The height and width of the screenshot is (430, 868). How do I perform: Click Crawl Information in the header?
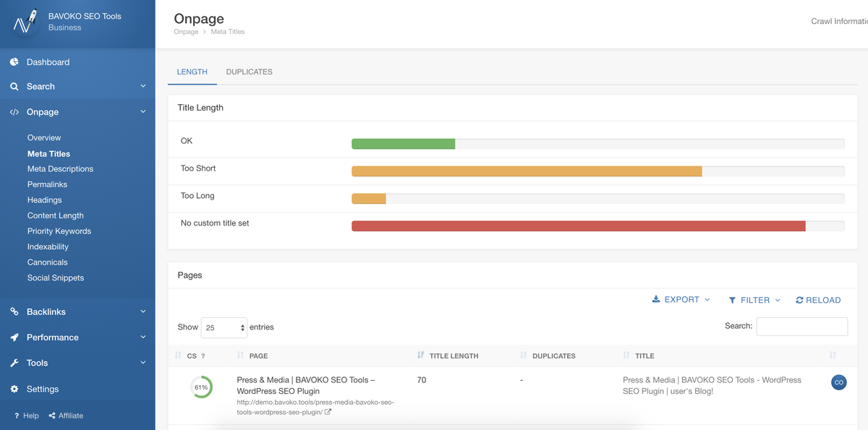tap(839, 21)
